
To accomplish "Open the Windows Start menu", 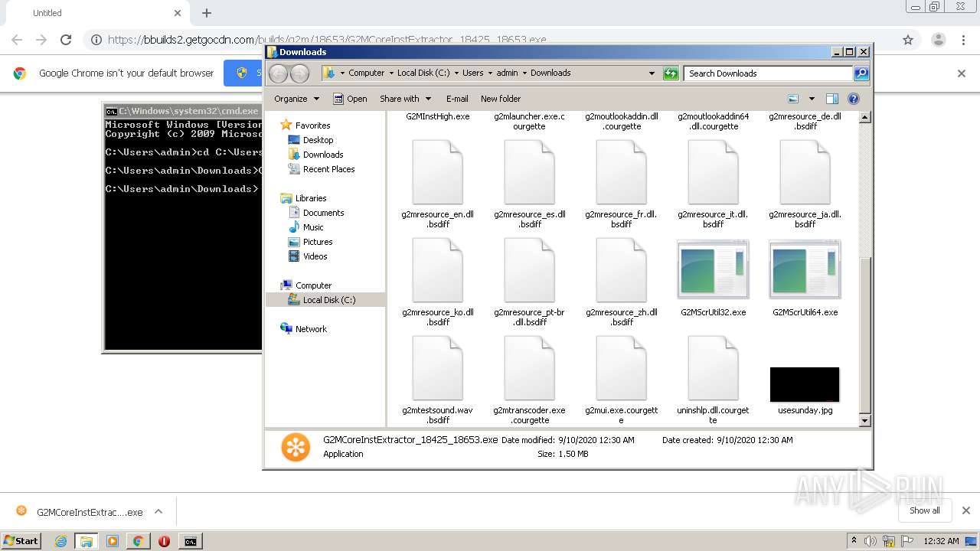I will coord(21,541).
